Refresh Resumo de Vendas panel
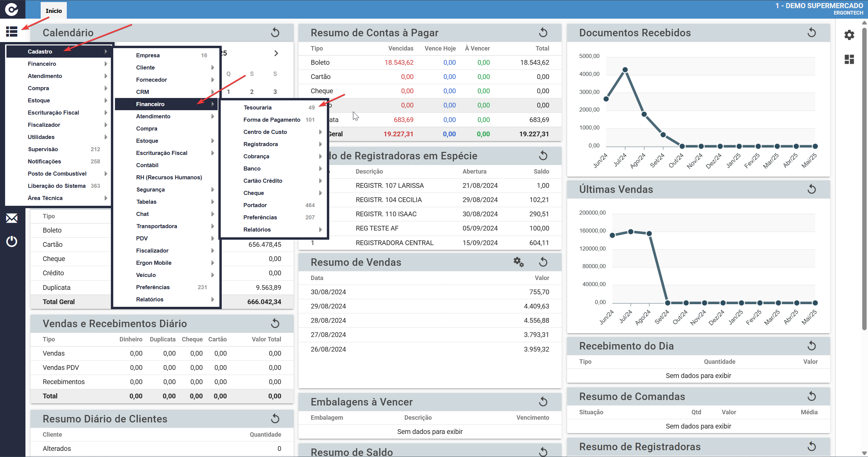Screen dimensions: 868x457 pos(543,262)
